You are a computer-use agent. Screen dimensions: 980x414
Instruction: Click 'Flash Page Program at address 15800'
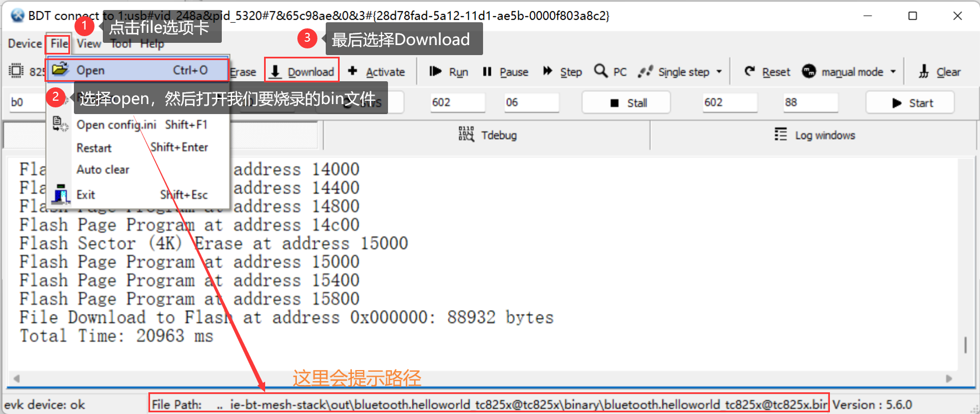pyautogui.click(x=189, y=299)
